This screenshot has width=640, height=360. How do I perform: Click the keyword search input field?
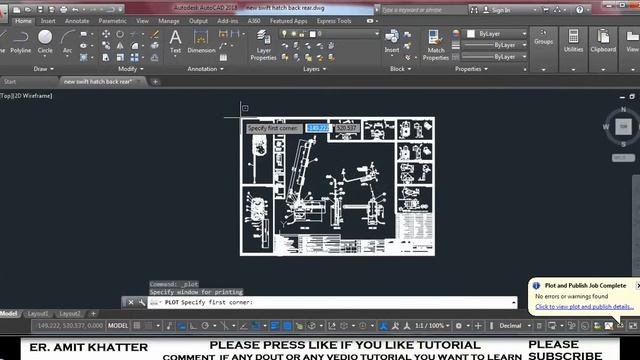coord(424,10)
